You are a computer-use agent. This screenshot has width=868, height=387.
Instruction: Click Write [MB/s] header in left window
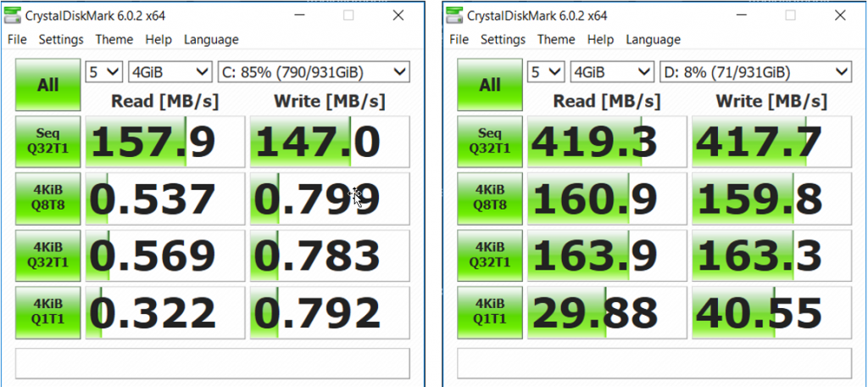click(x=330, y=101)
